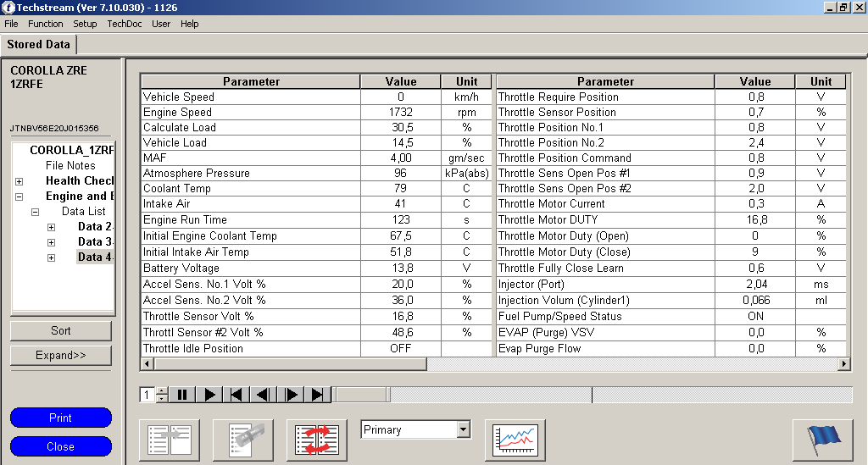This screenshot has width=868, height=465.
Task: Step back one frame
Action: pos(264,395)
